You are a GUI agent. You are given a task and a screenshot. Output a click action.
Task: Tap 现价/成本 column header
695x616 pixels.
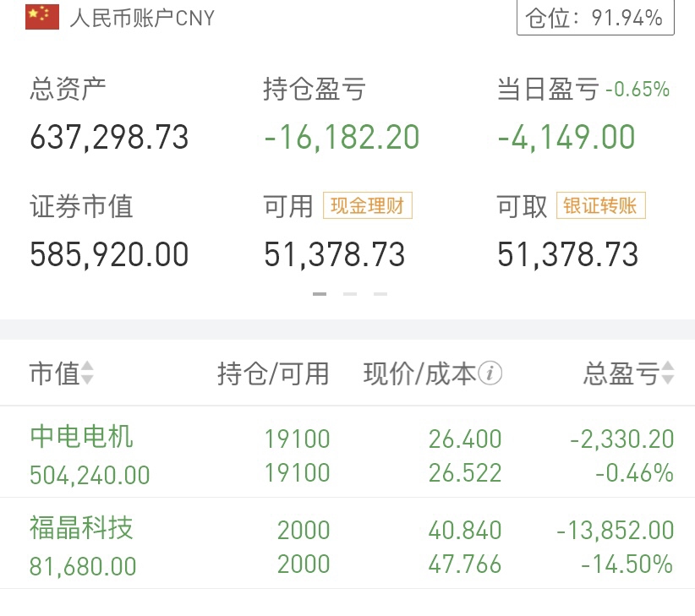tap(419, 373)
